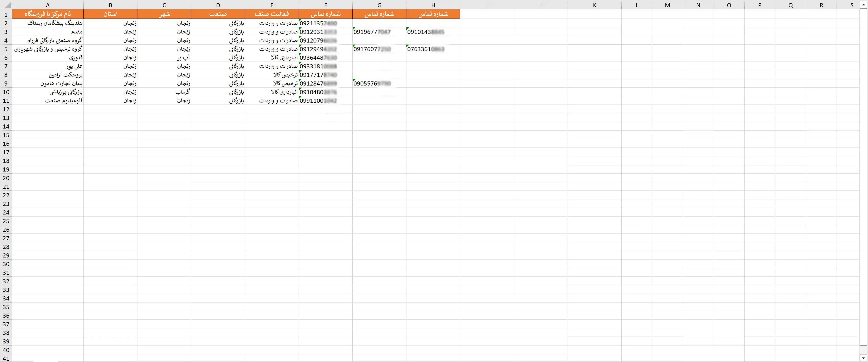Click header cell 'استان'
The image size is (868, 362).
tap(110, 14)
